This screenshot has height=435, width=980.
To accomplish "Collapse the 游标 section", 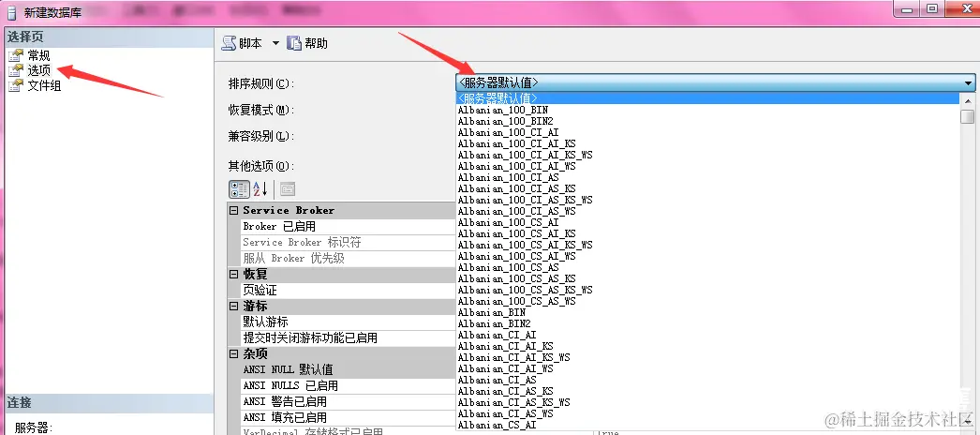I will (233, 307).
